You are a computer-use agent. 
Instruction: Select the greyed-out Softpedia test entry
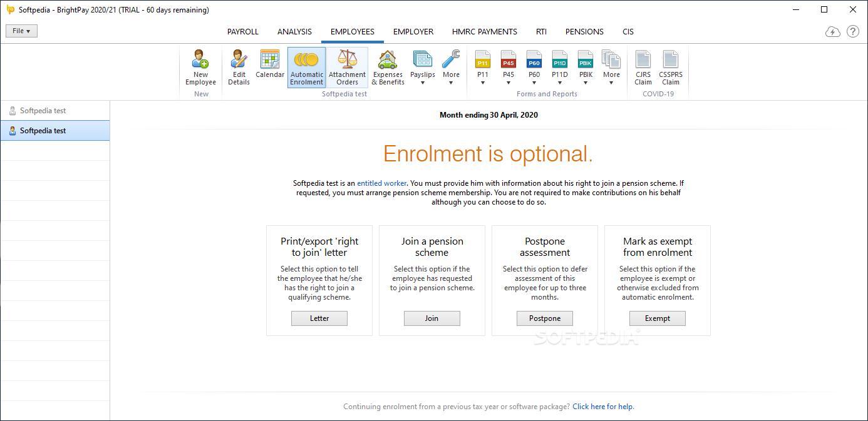(55, 111)
